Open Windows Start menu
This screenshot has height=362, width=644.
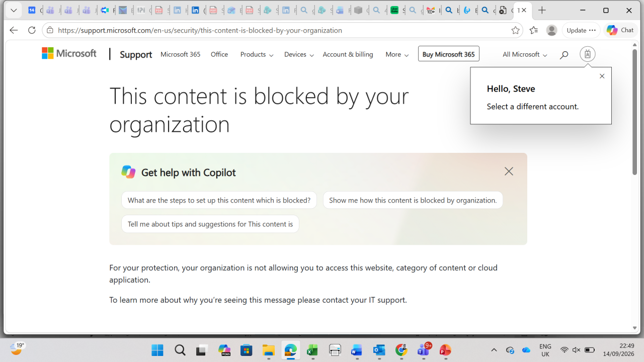coord(157,350)
